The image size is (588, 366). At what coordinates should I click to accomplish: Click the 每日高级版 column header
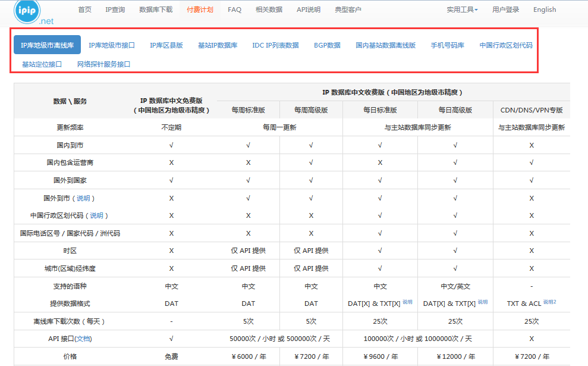455,110
